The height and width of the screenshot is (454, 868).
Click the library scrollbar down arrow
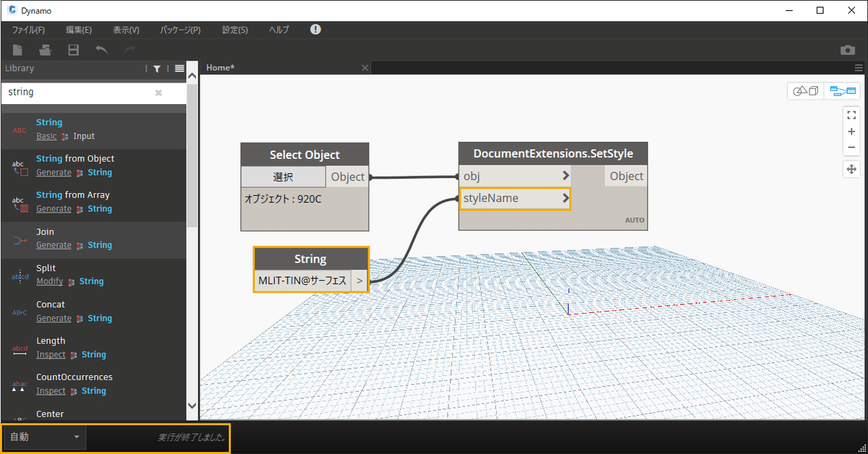click(192, 406)
